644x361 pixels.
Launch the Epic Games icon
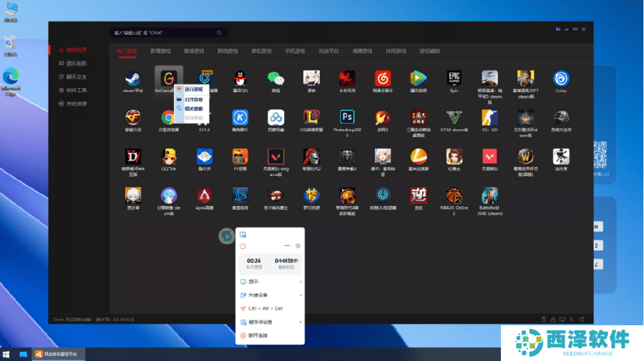coord(454,78)
